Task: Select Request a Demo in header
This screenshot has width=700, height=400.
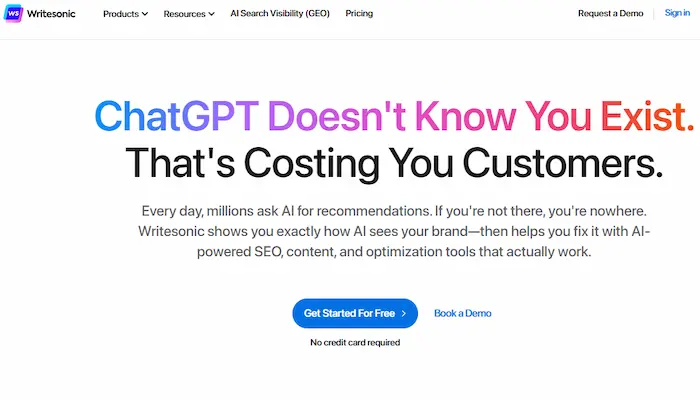Action: point(610,13)
